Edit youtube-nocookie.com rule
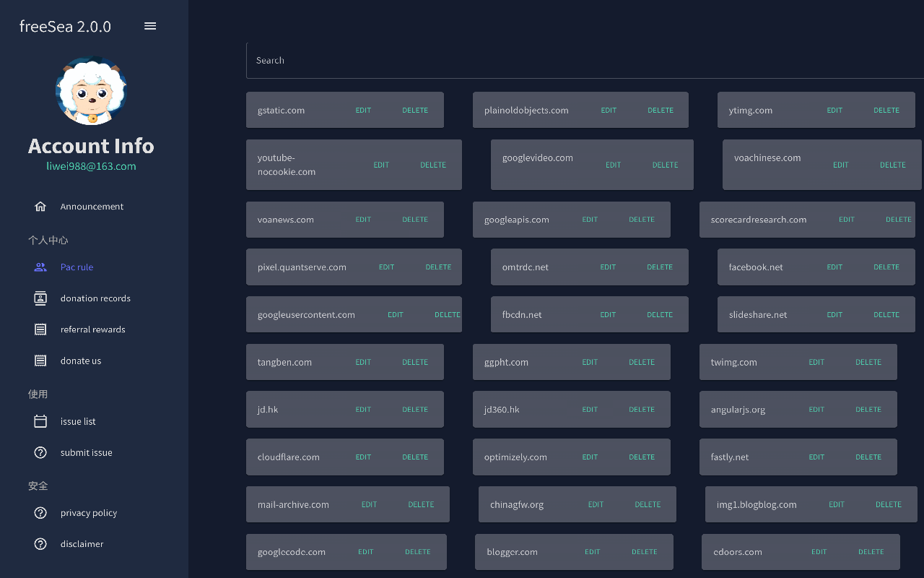The image size is (924, 578). pyautogui.click(x=381, y=165)
